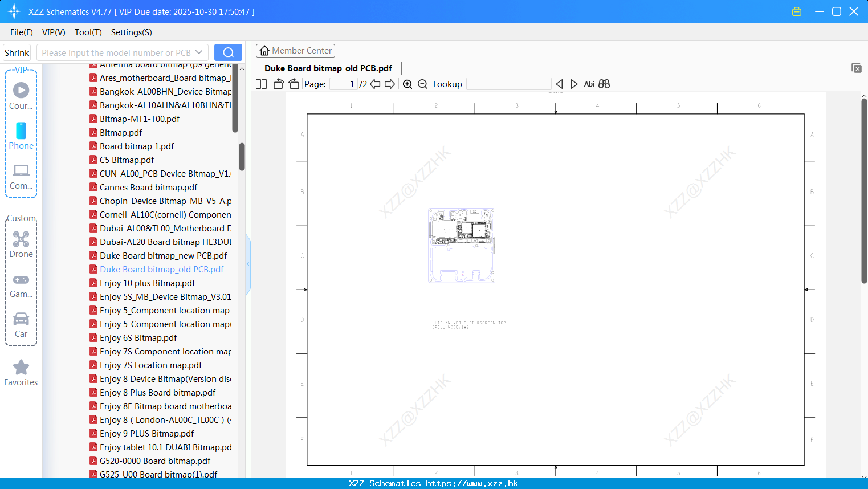
Task: Open Enjoy 8E Bitmap board motherboard file
Action: (x=161, y=406)
